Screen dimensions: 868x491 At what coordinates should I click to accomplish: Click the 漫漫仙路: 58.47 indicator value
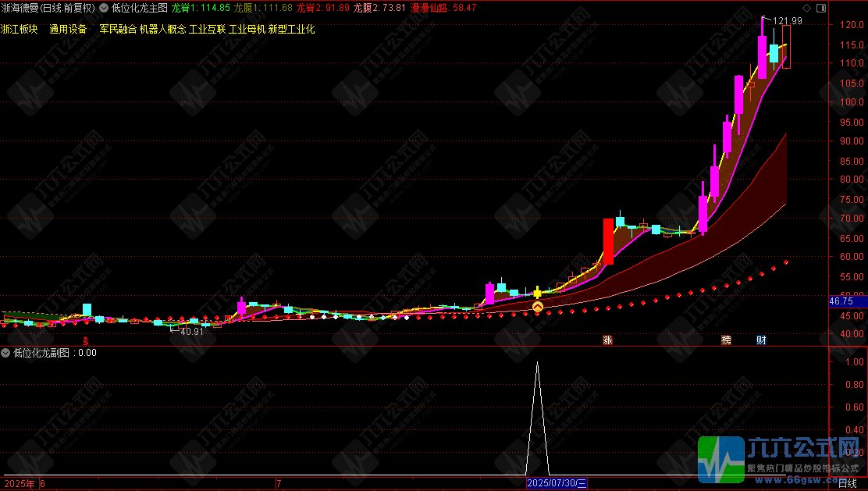click(x=443, y=8)
